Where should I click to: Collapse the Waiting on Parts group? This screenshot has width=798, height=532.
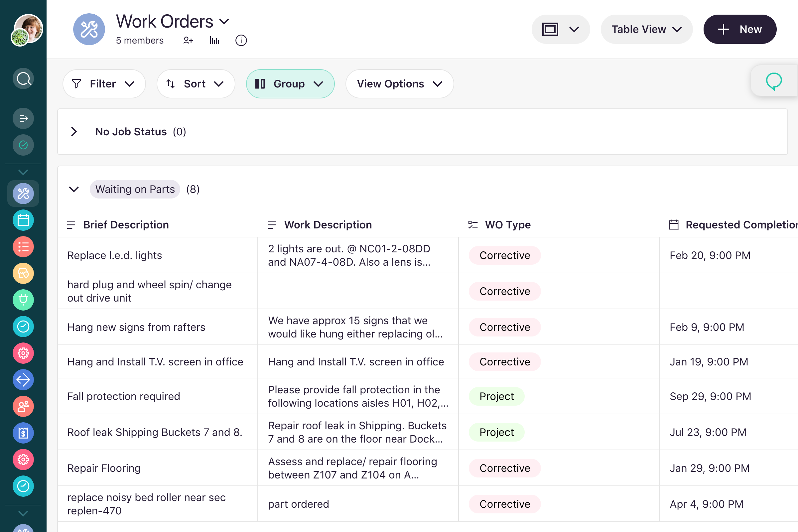click(73, 190)
